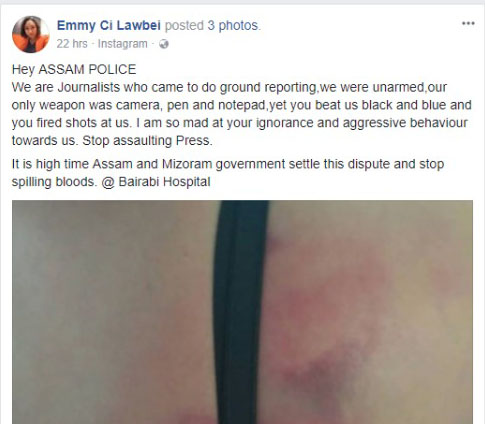Viewport: 485px width, 424px height.
Task: Click the dark strap in the photo
Action: tap(240, 312)
